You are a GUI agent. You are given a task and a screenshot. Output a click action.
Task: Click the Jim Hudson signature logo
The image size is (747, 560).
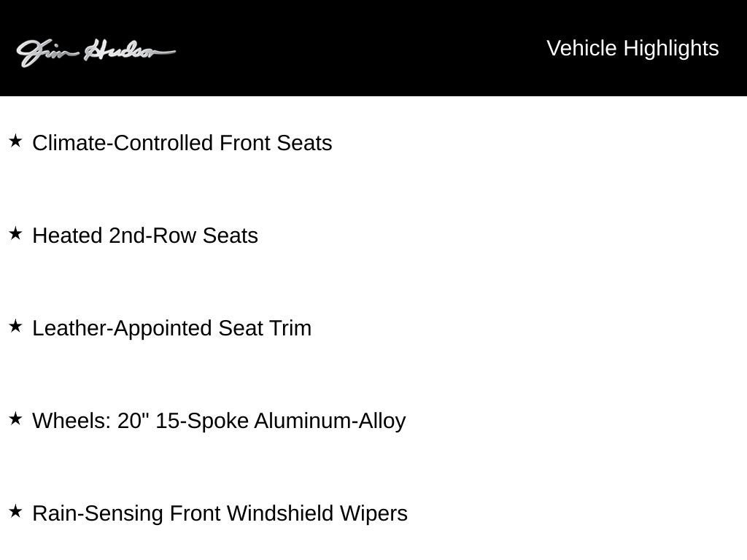pyautogui.click(x=96, y=52)
